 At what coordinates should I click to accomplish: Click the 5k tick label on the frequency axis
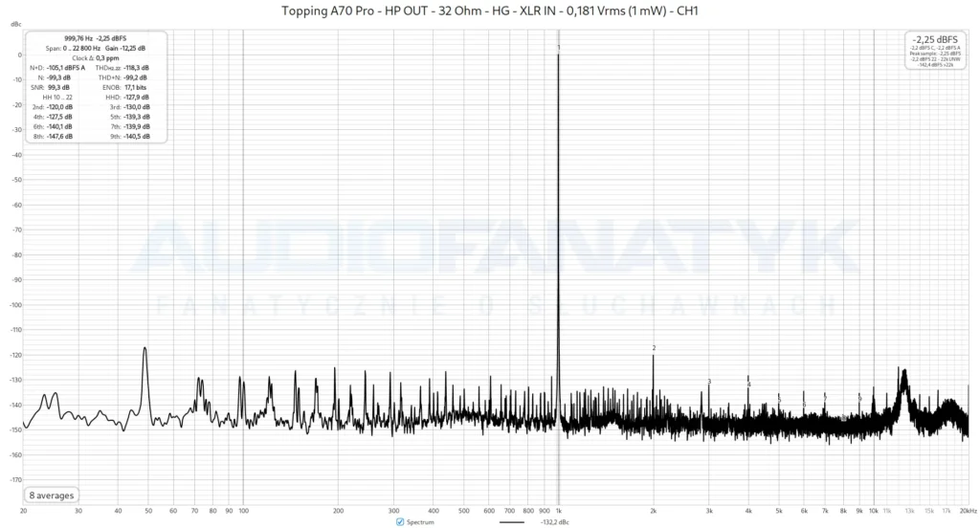point(779,511)
